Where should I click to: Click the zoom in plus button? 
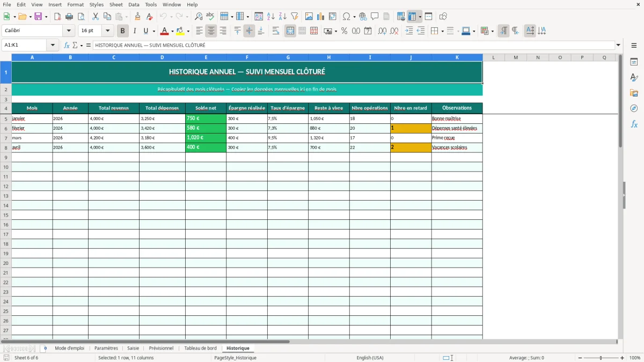[623, 358]
